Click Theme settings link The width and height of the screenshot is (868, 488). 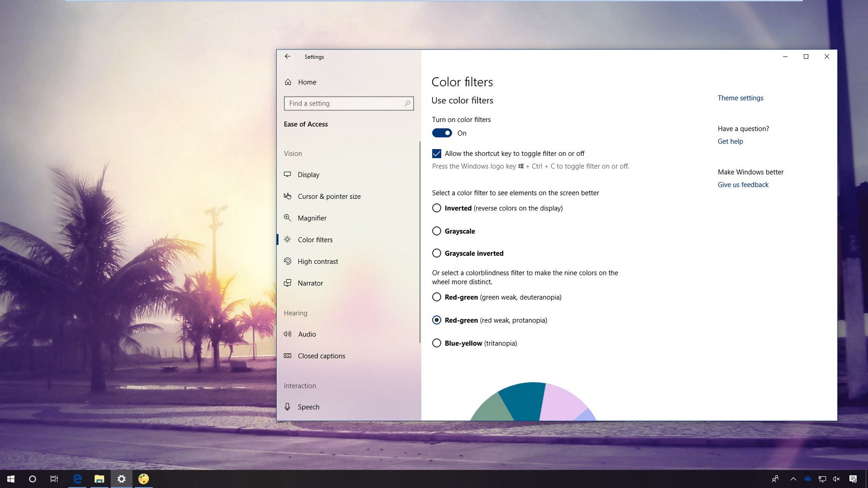click(740, 98)
